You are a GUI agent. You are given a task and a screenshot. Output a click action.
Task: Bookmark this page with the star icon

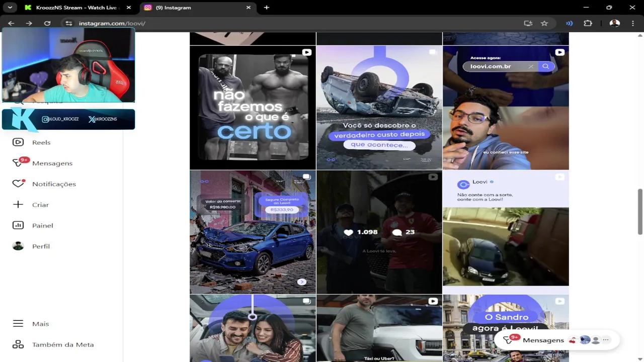544,23
